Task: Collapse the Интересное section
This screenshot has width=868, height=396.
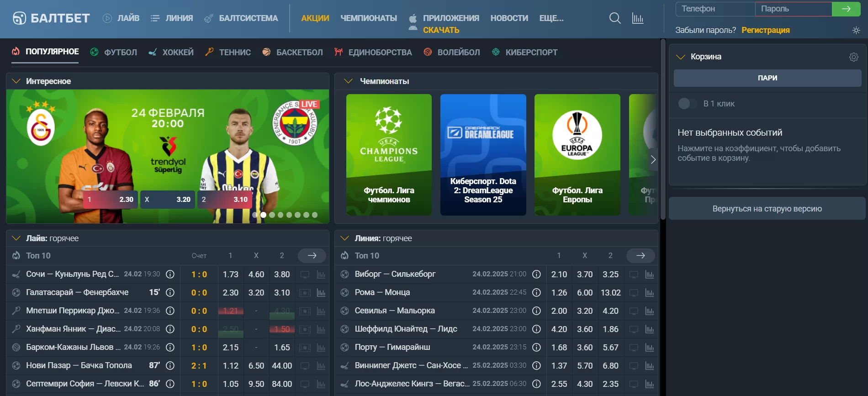Action: [16, 81]
